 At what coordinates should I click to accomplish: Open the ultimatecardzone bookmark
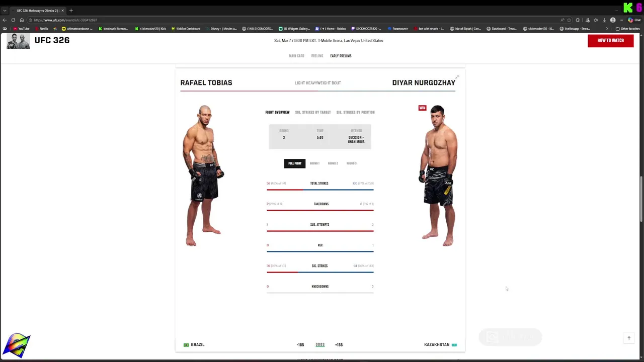(x=77, y=29)
